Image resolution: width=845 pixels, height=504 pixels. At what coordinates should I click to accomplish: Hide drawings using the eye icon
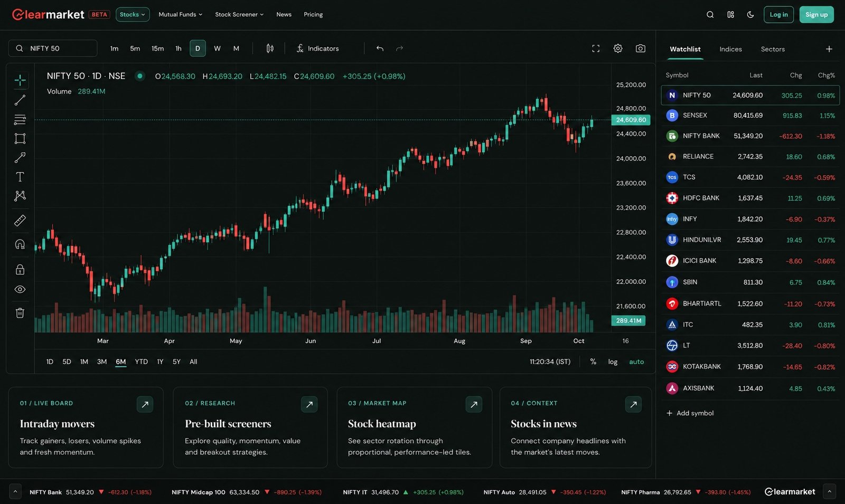tap(20, 289)
